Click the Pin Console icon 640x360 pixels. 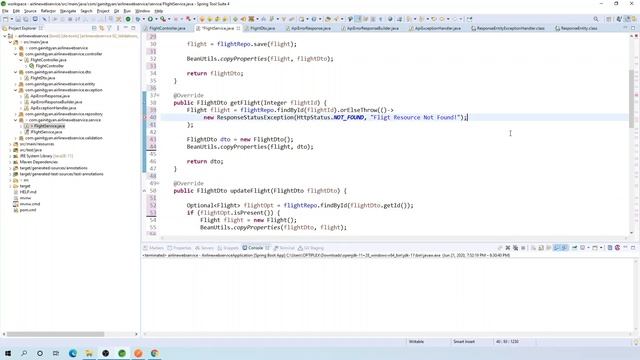click(575, 248)
